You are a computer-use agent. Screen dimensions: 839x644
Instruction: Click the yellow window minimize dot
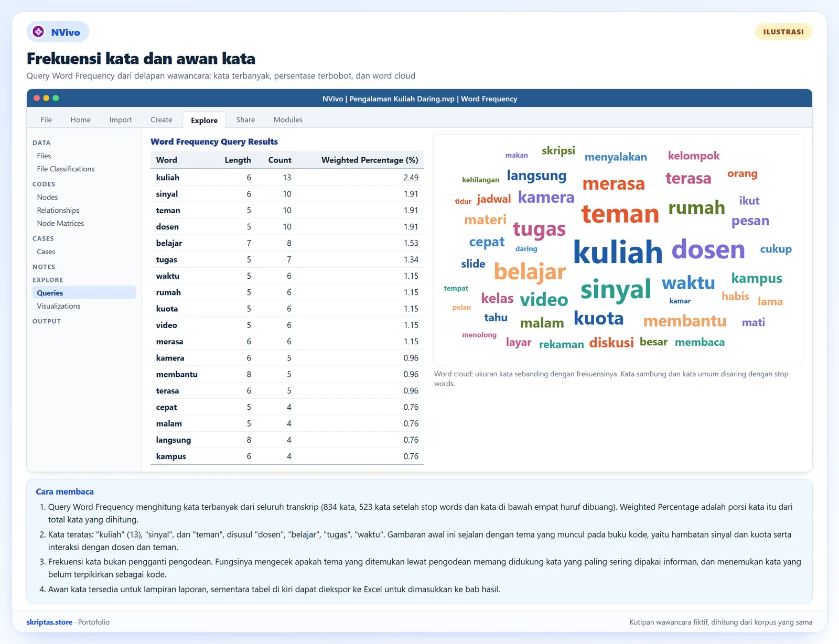46,98
